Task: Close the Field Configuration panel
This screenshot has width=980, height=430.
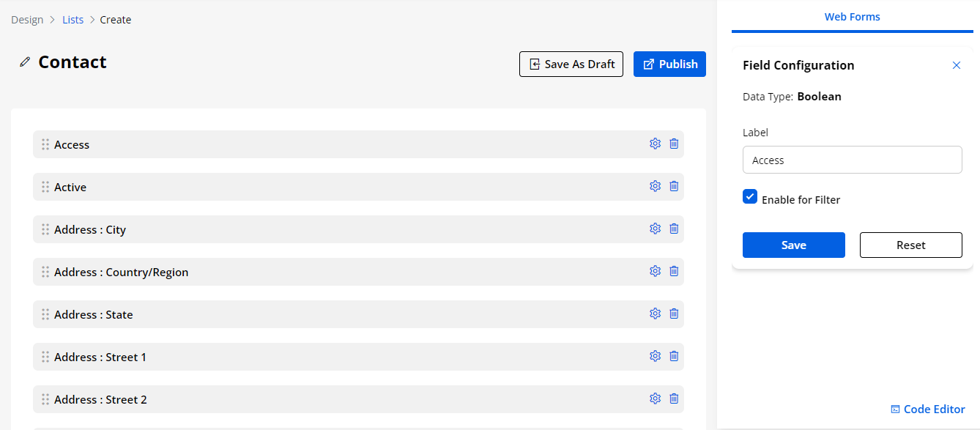Action: click(956, 65)
